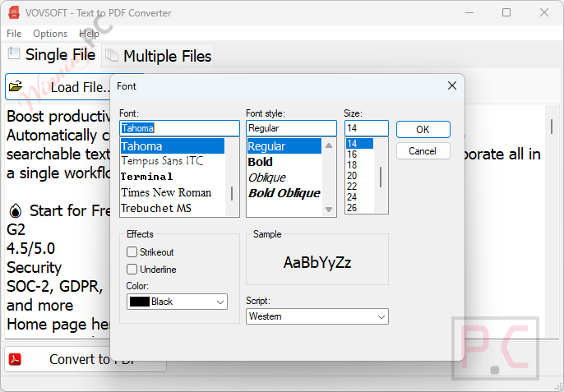Click Cancel in the Font dialog
Viewport: 564px width, 392px height.
point(423,151)
